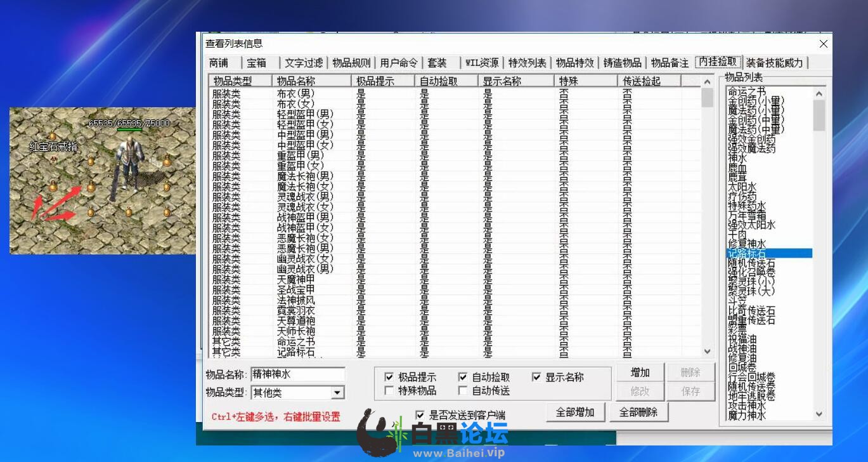Select the 套装 tab
868x462 pixels.
pos(437,63)
